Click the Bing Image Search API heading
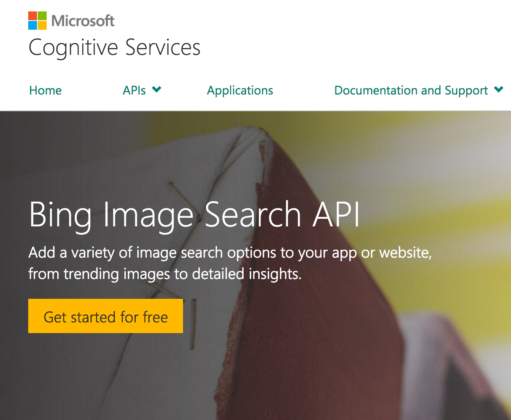This screenshot has height=420, width=511. click(194, 215)
